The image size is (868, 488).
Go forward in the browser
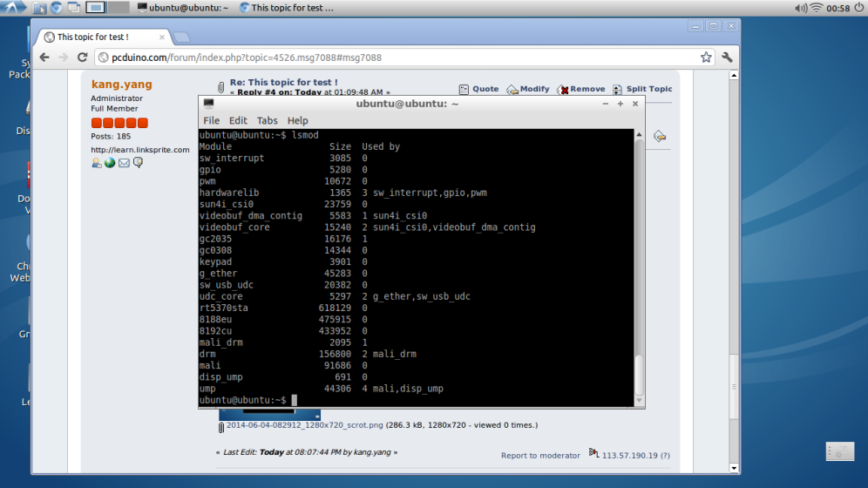point(63,57)
